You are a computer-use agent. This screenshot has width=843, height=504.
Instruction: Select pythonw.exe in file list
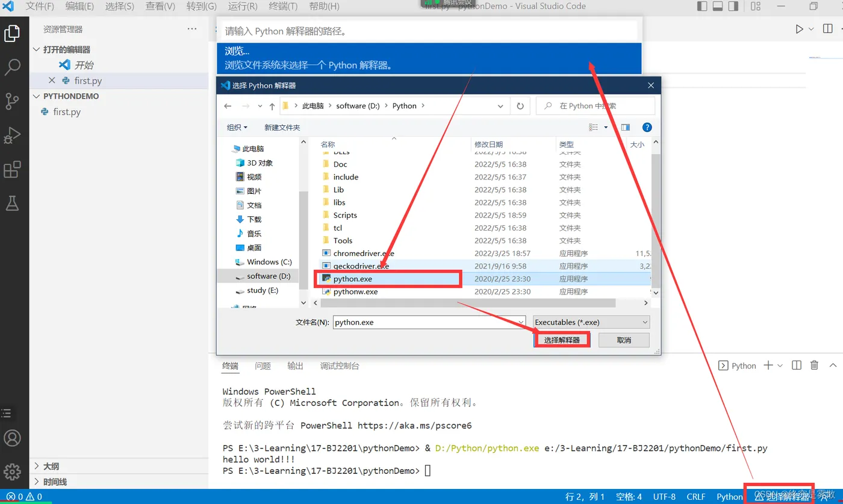click(x=355, y=291)
